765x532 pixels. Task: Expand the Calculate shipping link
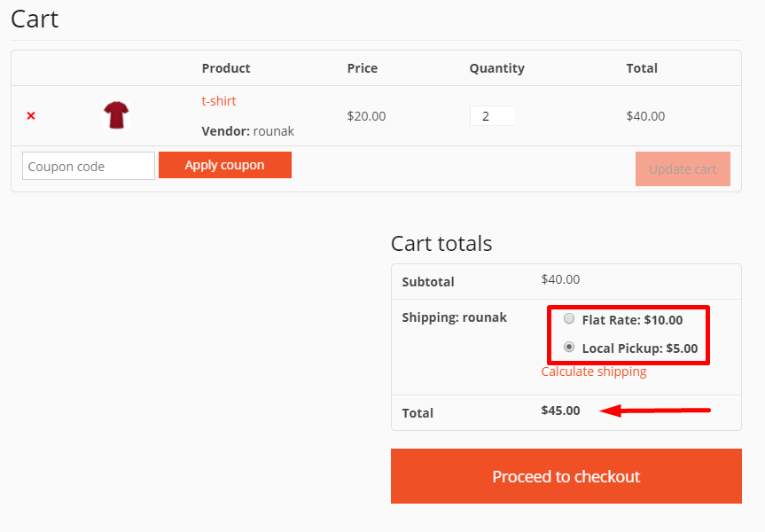point(594,372)
